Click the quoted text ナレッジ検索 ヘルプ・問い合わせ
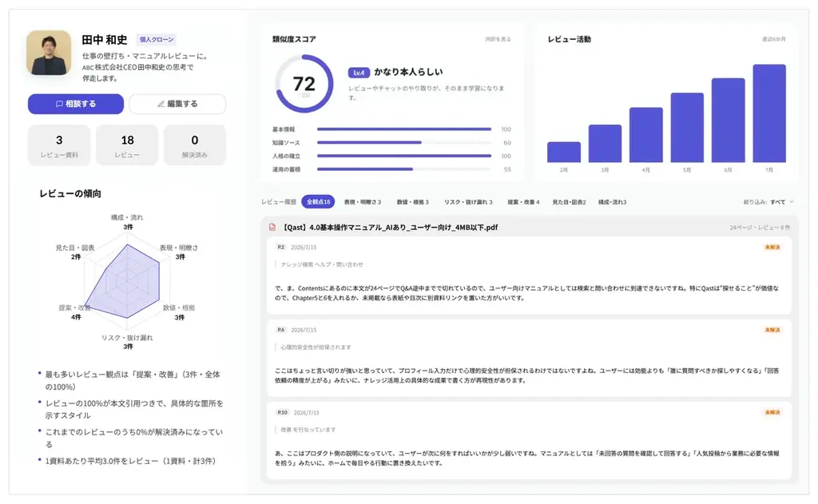 (x=322, y=264)
